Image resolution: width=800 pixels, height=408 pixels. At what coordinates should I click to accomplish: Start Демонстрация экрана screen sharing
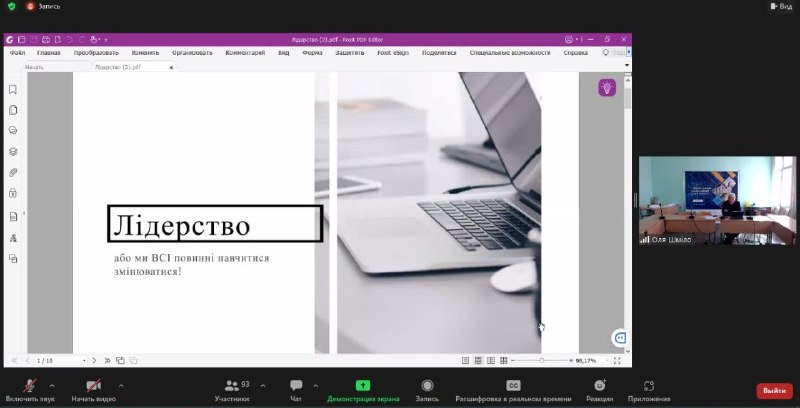[363, 391]
